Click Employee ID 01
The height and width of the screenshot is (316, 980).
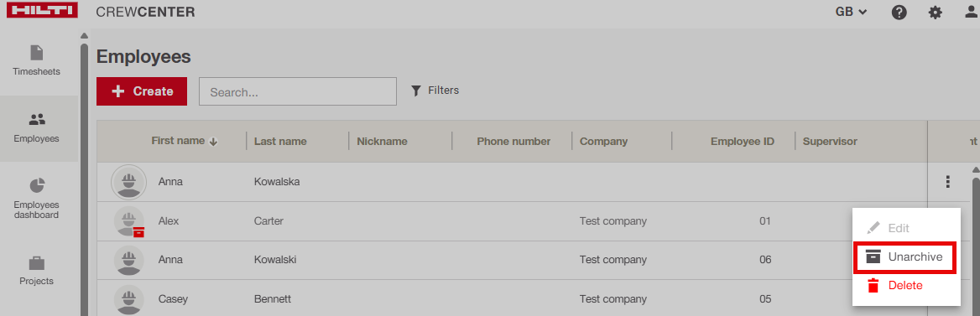point(765,221)
